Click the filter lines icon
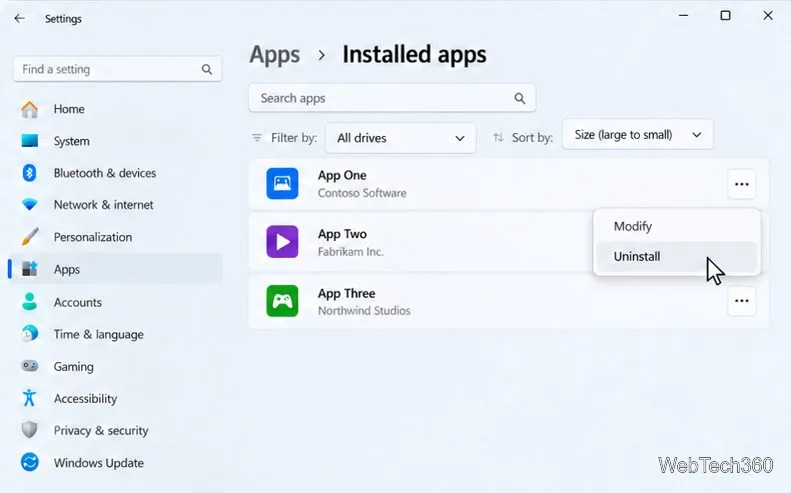 tap(257, 138)
